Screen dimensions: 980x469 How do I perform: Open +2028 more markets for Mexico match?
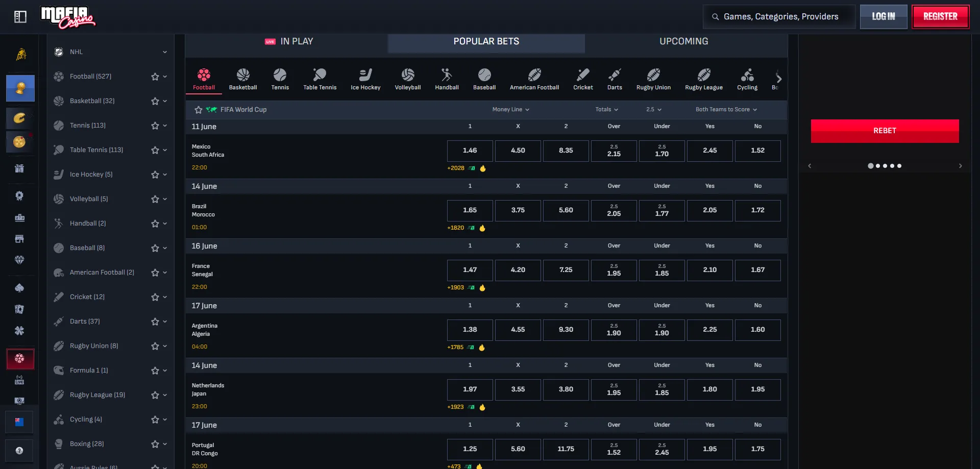point(456,168)
